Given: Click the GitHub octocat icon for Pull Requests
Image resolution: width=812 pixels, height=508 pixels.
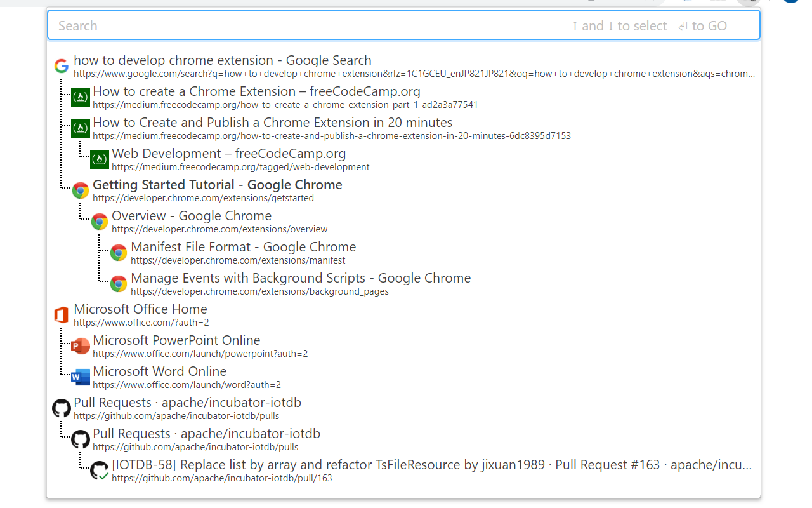Looking at the screenshot, I should tap(61, 408).
